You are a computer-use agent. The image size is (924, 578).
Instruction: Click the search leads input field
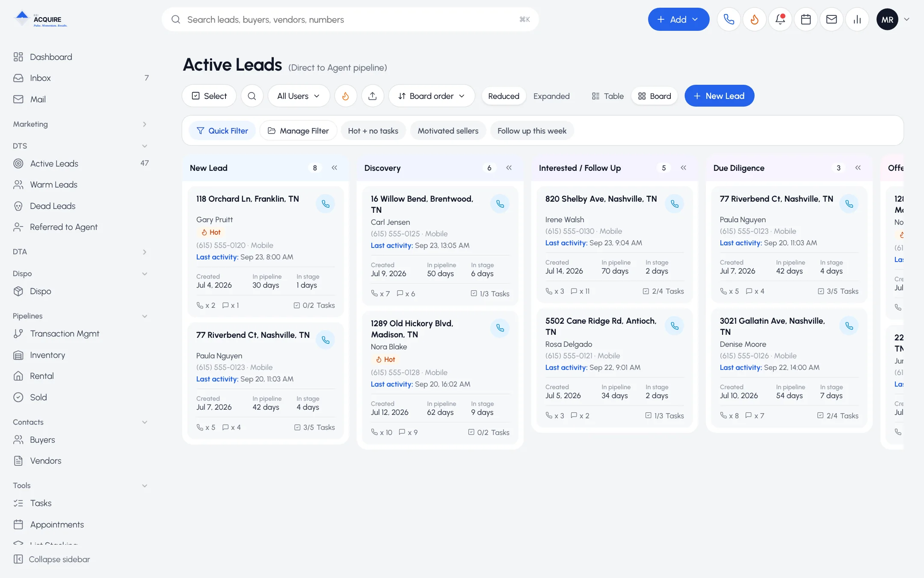coord(350,19)
